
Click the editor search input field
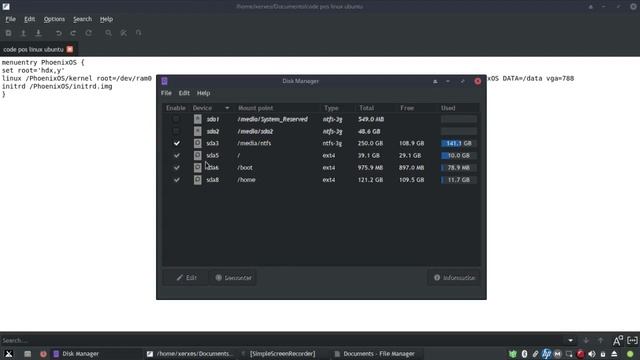[282, 340]
